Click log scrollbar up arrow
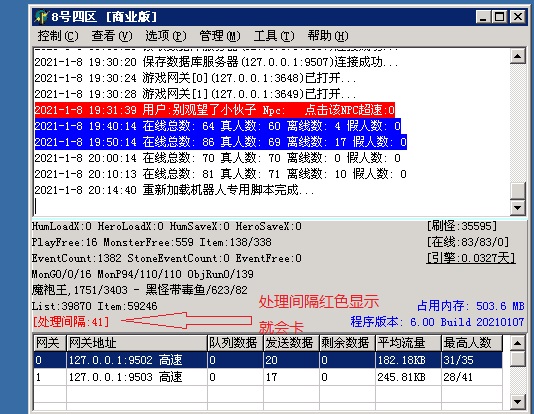The height and width of the screenshot is (414, 534). click(517, 56)
